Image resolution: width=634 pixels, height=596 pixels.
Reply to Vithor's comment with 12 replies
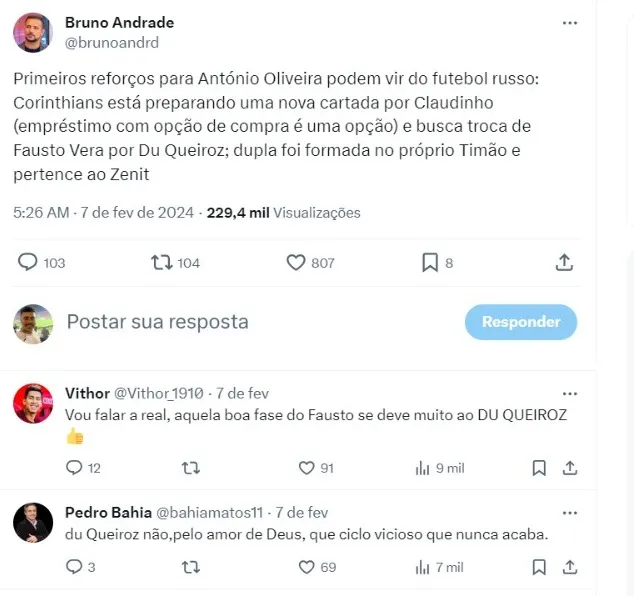point(74,467)
